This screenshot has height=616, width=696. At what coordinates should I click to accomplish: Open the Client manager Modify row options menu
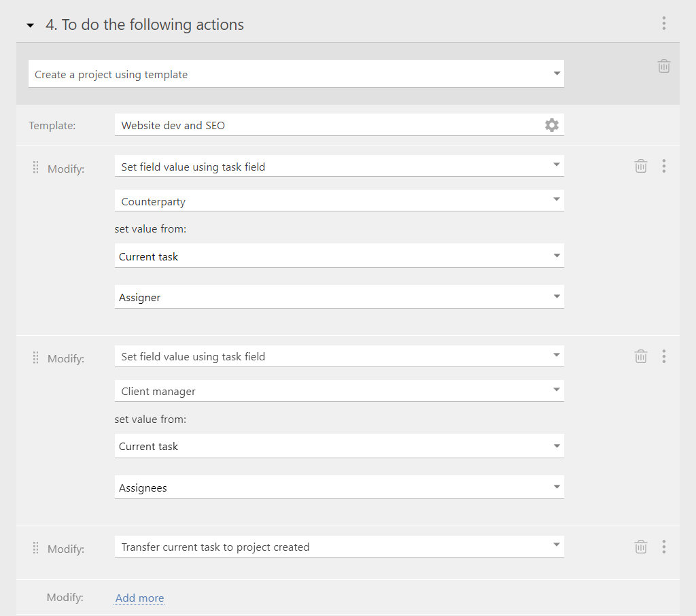(663, 356)
